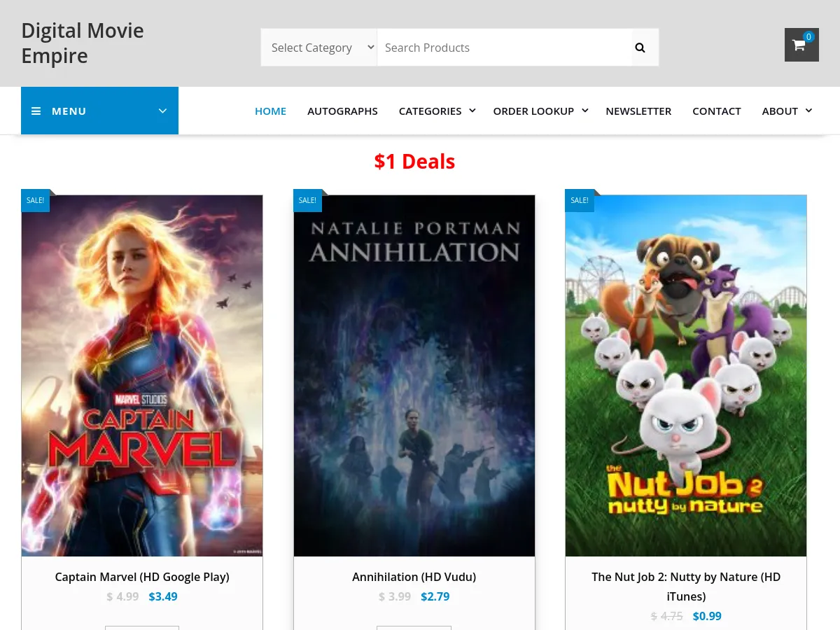The height and width of the screenshot is (630, 840).
Task: Select the HOME menu item
Action: click(270, 111)
